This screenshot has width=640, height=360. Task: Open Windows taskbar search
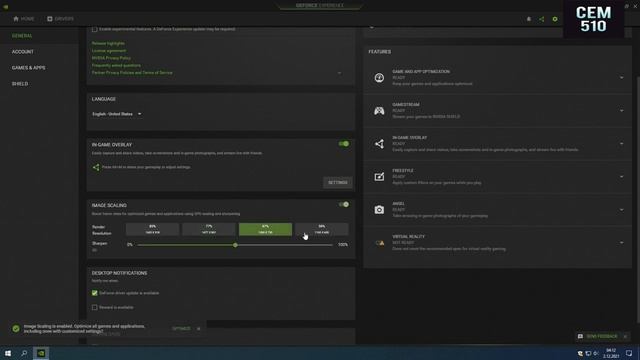pos(24,353)
